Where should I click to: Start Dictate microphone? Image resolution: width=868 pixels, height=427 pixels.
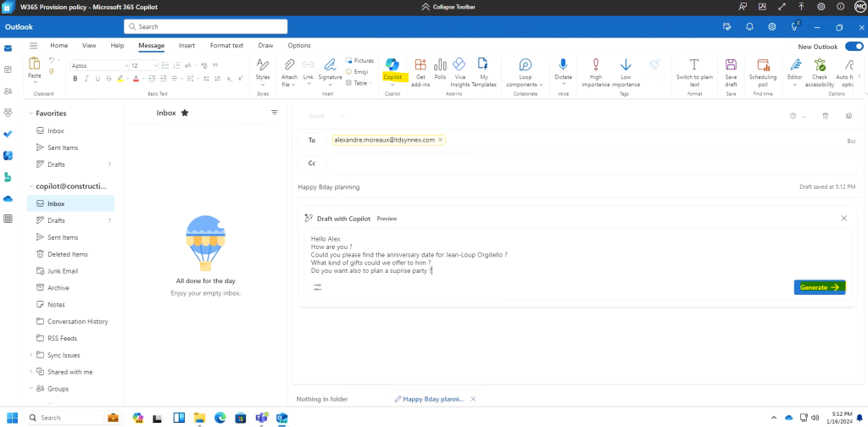click(x=563, y=64)
